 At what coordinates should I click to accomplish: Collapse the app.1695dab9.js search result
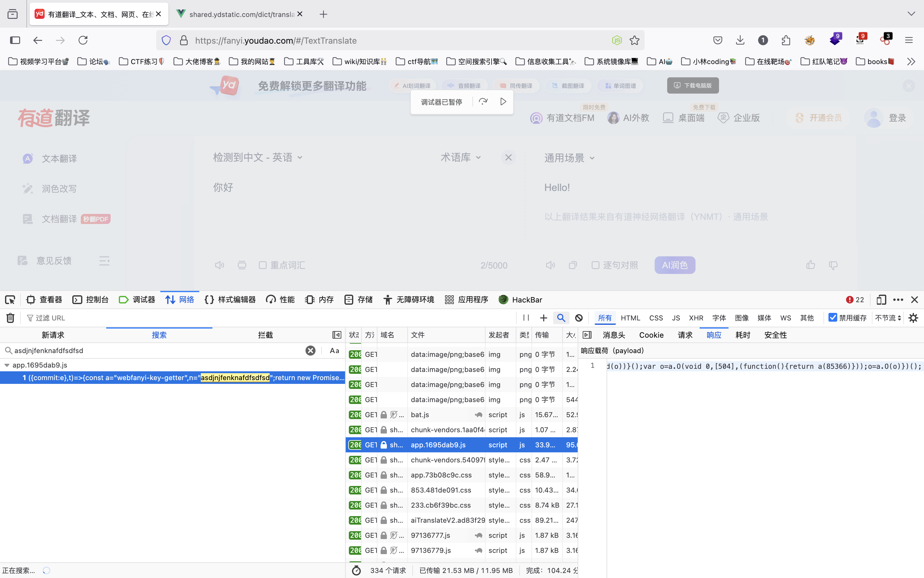point(7,365)
